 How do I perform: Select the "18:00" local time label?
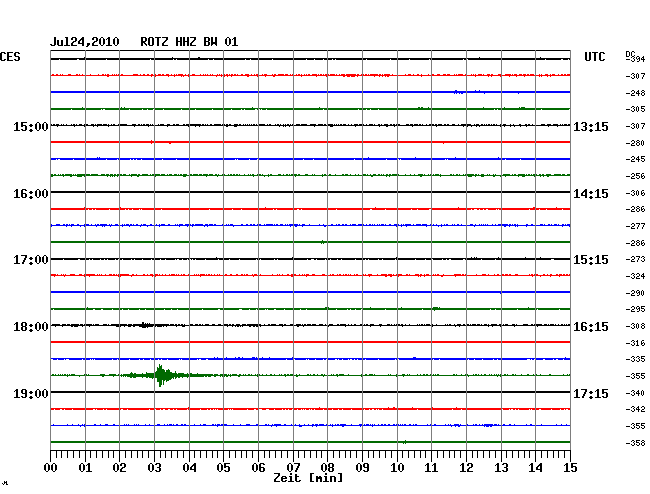(x=31, y=327)
